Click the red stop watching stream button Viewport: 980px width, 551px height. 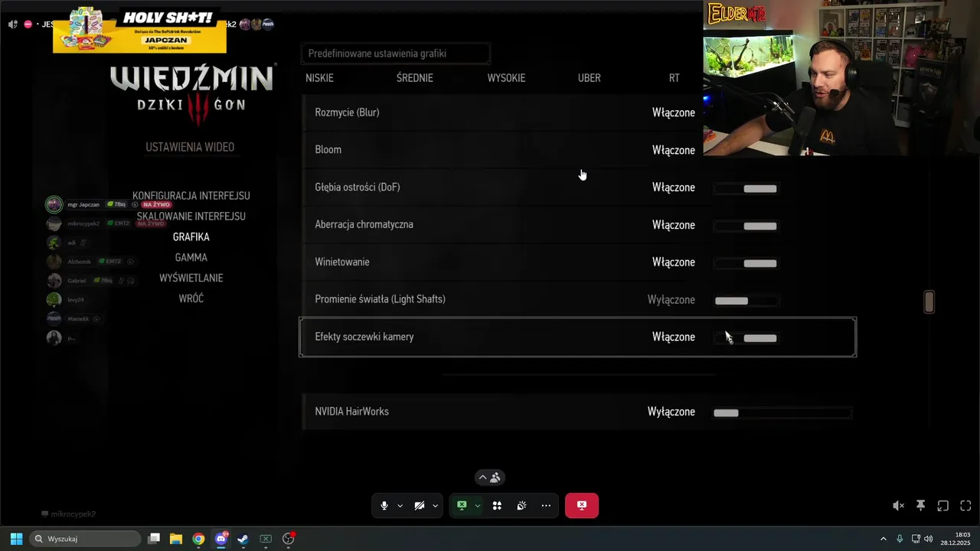click(x=582, y=506)
